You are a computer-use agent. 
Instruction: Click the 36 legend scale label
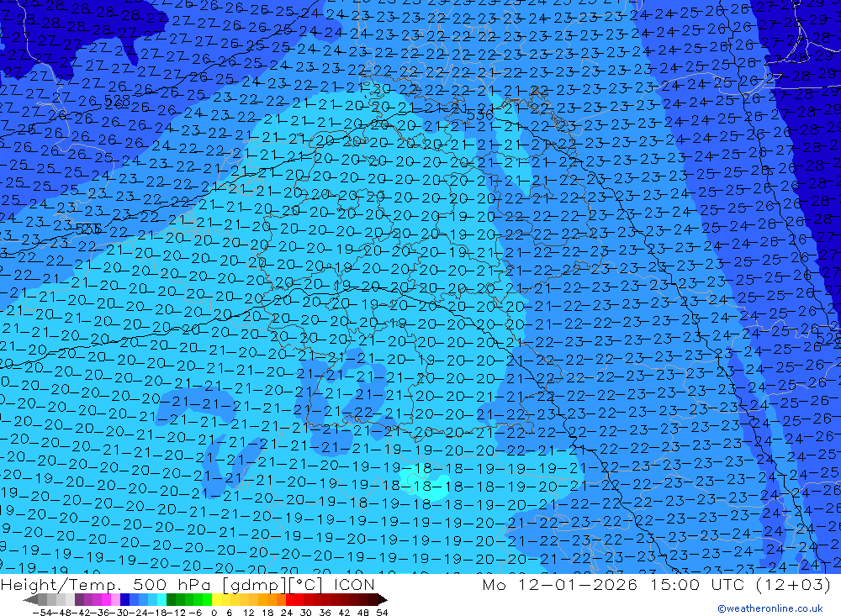(x=325, y=613)
